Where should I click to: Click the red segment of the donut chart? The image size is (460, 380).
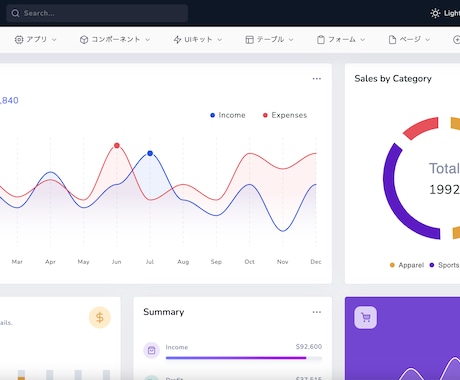422,127
